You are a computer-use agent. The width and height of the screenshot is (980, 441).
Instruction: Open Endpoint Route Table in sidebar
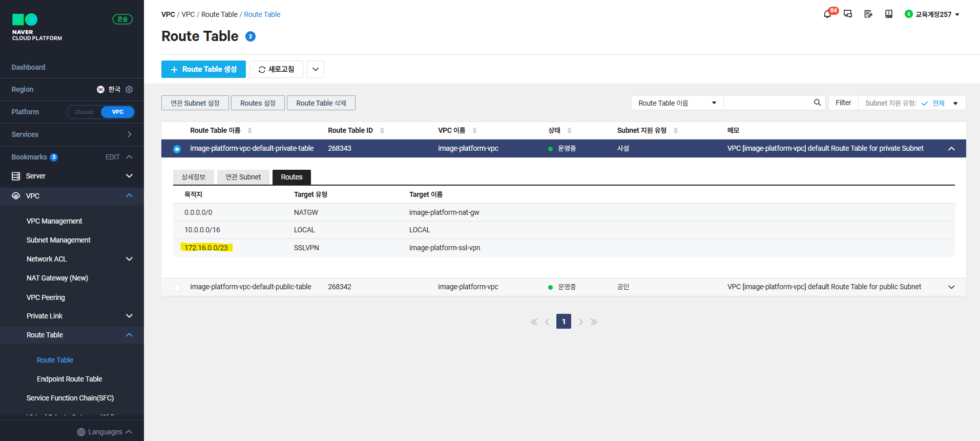tap(70, 379)
